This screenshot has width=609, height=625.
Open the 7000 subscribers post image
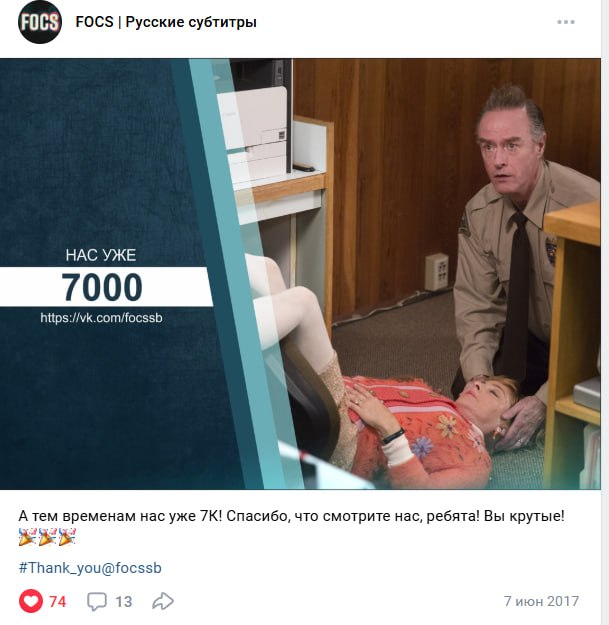point(300,274)
